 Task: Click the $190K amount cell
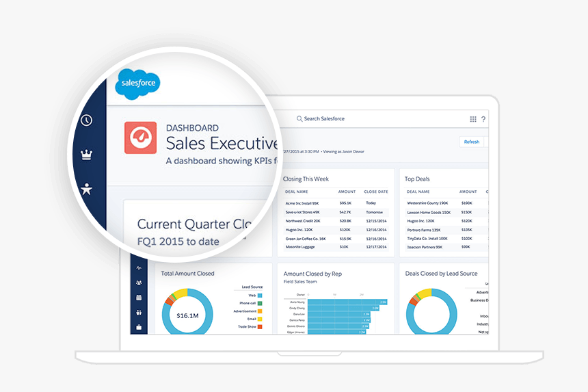click(467, 203)
